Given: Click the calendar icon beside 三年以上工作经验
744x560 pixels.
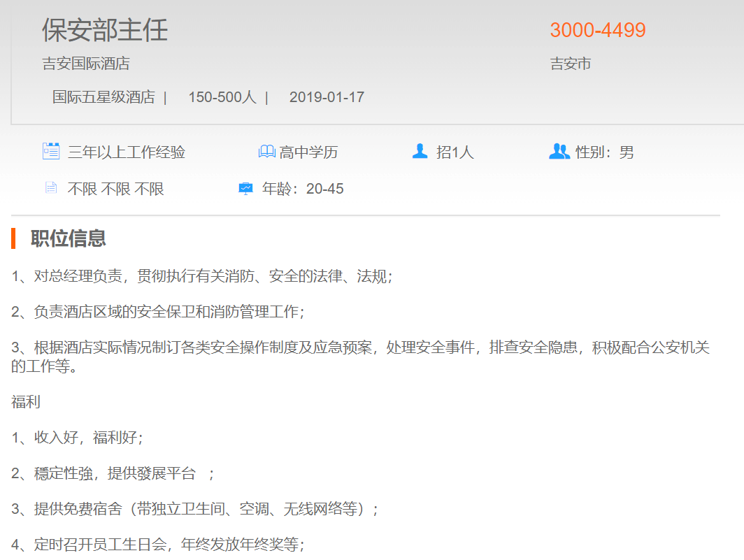Looking at the screenshot, I should click(51, 151).
